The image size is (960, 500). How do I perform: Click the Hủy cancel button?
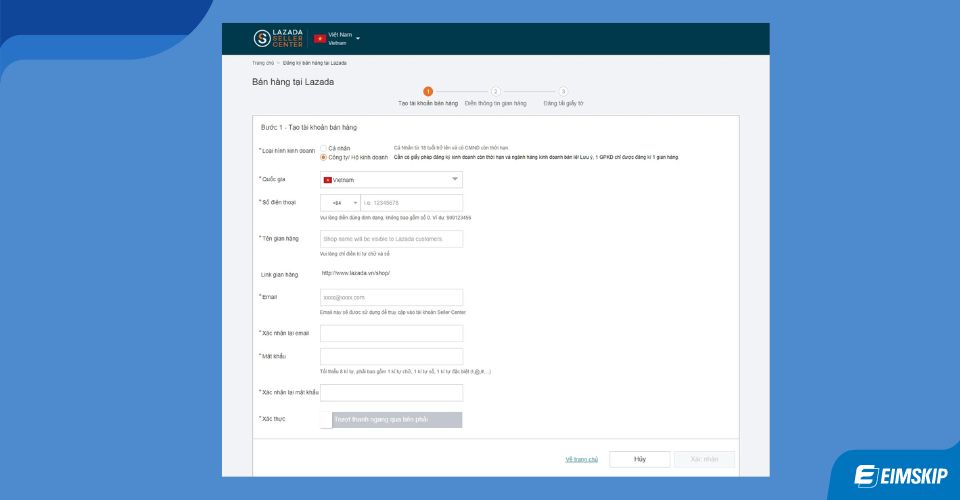tap(639, 459)
